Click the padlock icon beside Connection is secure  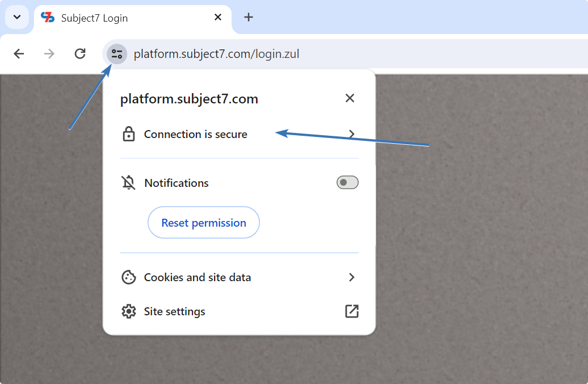[x=129, y=135]
